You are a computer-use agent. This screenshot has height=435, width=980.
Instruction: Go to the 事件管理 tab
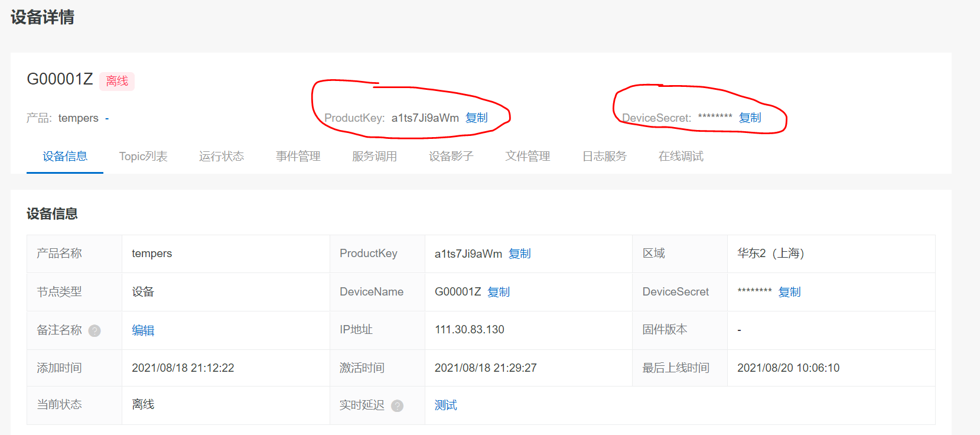coord(298,156)
